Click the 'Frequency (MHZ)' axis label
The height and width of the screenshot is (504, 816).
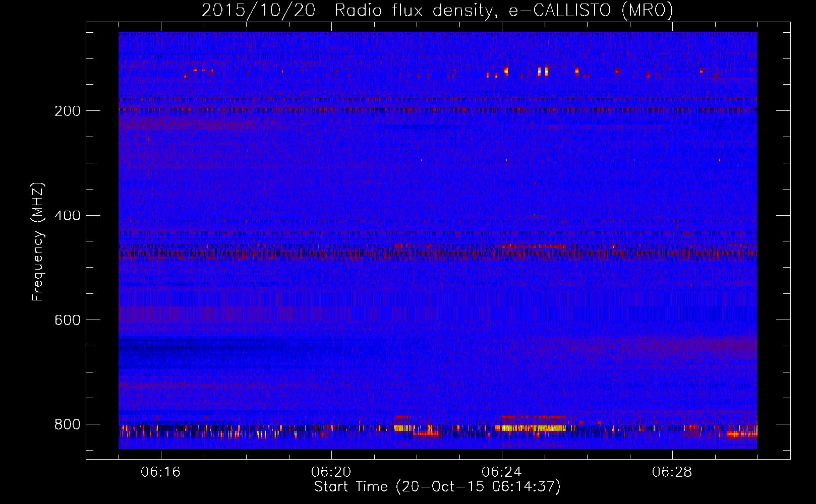tap(38, 242)
